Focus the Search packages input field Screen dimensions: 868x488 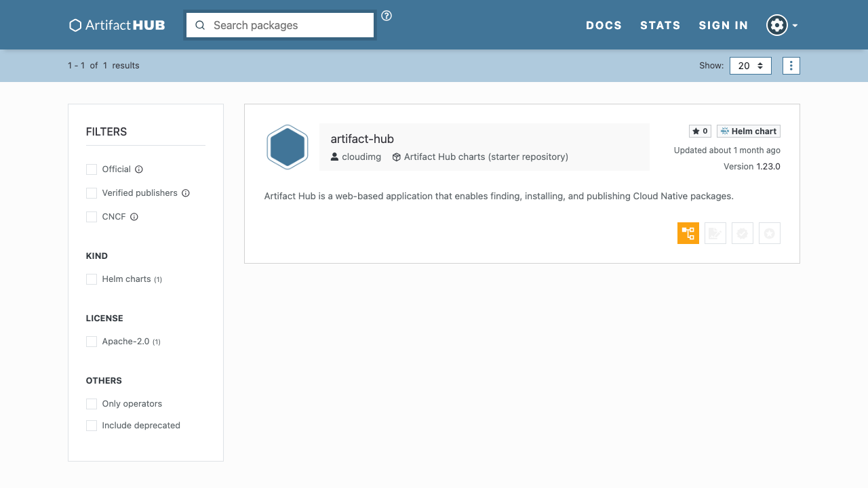click(280, 25)
